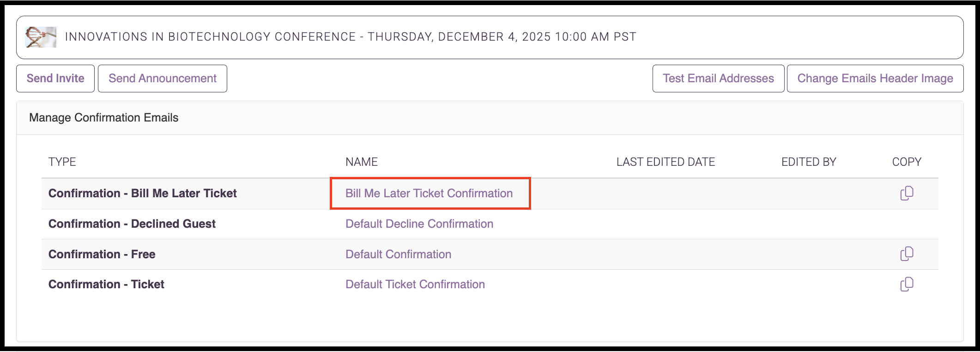This screenshot has height=352, width=980.
Task: Select the Confirmation - Declined Guest row label
Action: click(x=132, y=224)
